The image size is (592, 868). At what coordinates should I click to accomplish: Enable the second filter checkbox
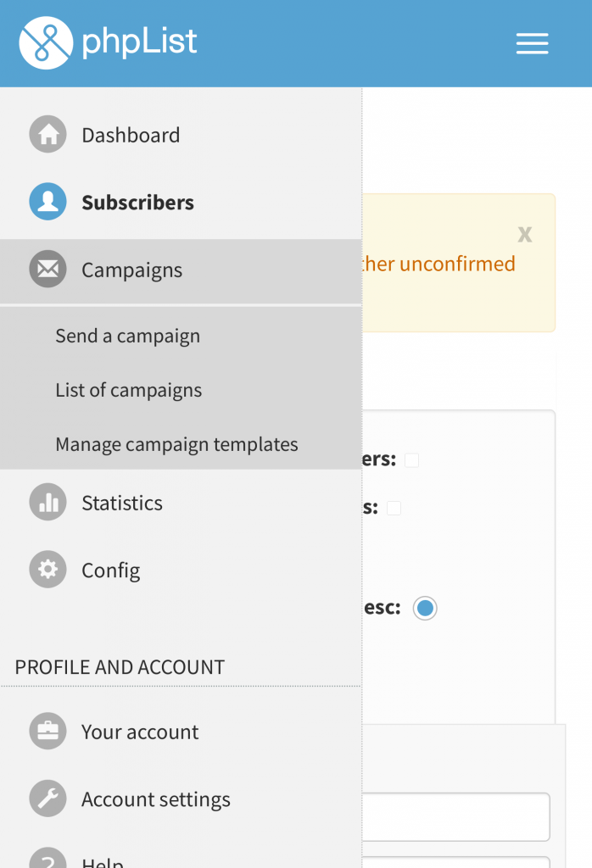393,508
